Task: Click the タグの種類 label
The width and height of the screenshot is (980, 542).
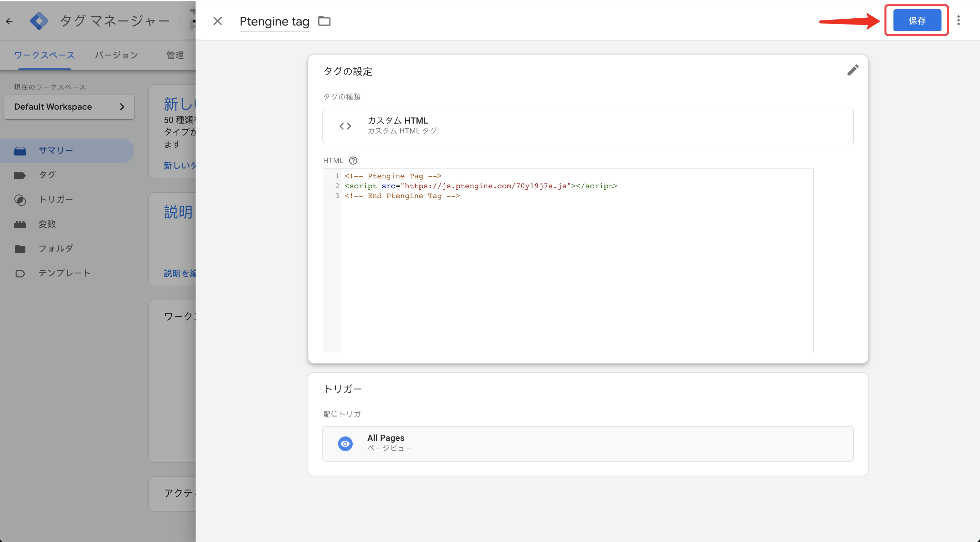Action: [x=342, y=97]
